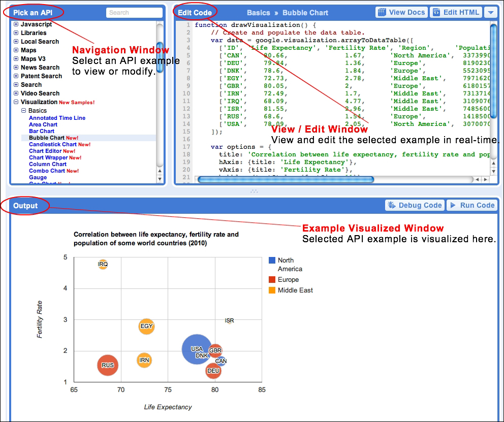504x422 pixels.
Task: Click the Middle East legend orange swatch
Action: [272, 290]
